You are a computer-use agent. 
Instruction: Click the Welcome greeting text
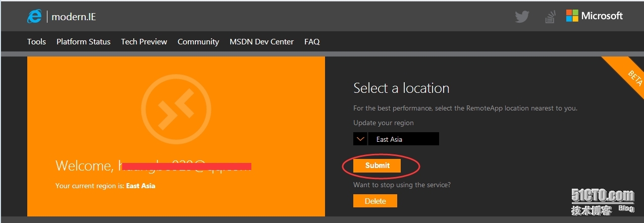[x=153, y=165]
